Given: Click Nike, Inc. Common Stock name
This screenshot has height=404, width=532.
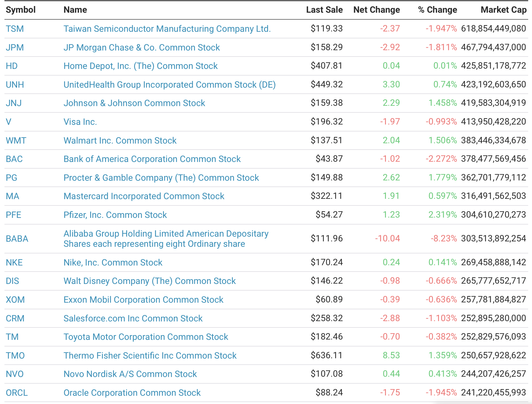Looking at the screenshot, I should tap(113, 263).
